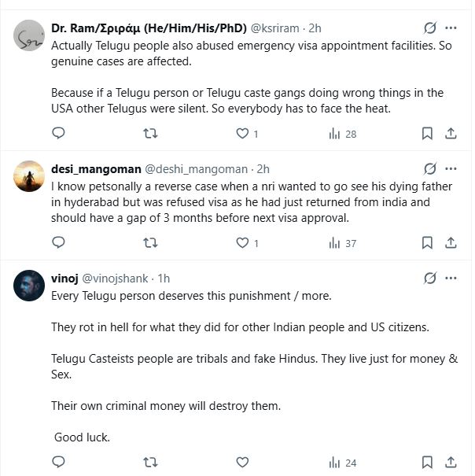Screen dimensions: 475x476
Task: Open Dr. Ram's profile avatar
Action: tap(29, 35)
